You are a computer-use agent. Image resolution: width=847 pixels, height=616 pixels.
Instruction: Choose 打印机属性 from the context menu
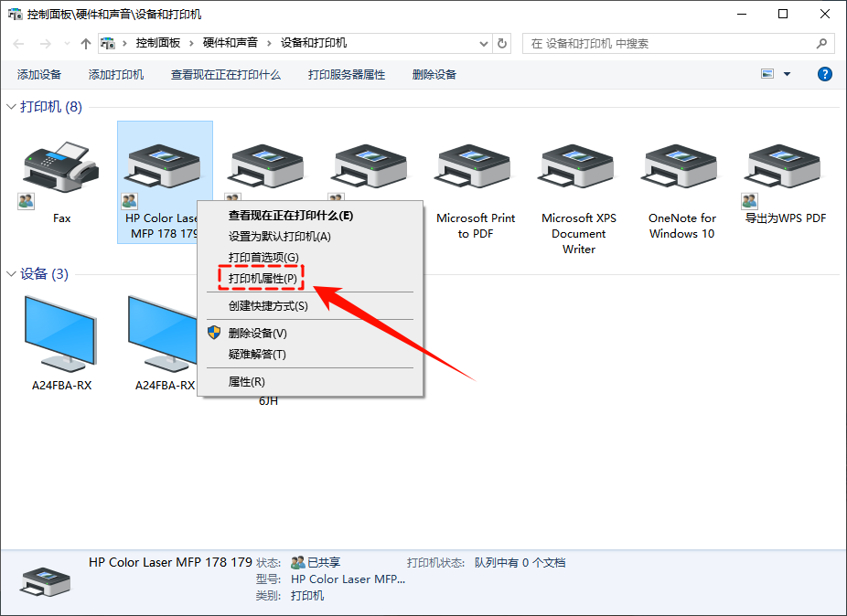(257, 275)
